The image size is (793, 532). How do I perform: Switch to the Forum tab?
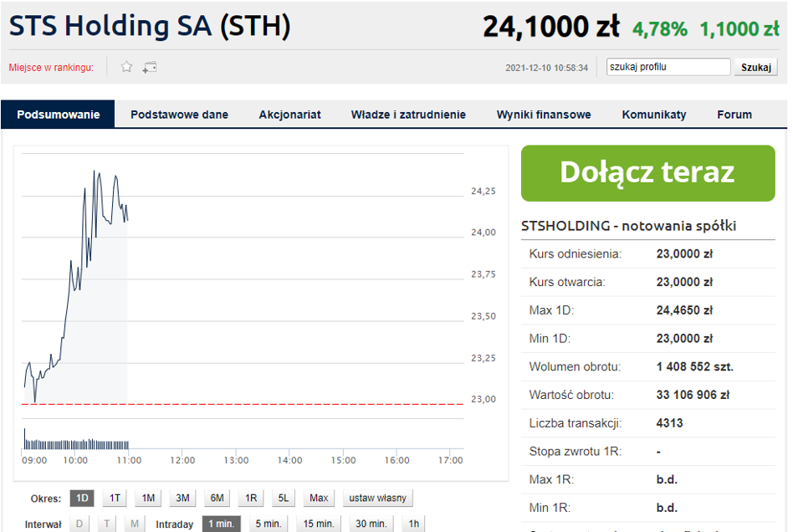coord(734,115)
